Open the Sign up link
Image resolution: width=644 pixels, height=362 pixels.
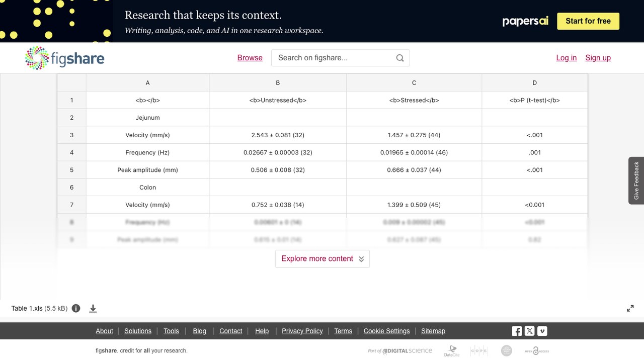(598, 58)
